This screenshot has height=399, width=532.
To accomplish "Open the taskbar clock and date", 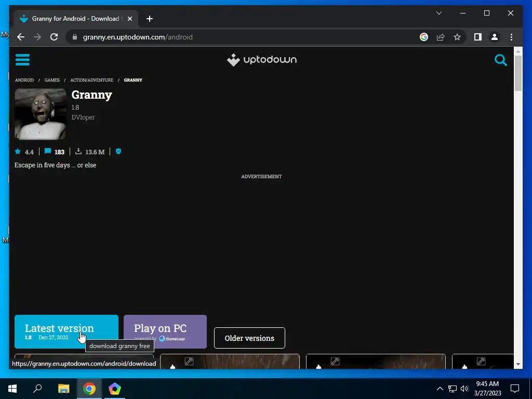I will 487,389.
